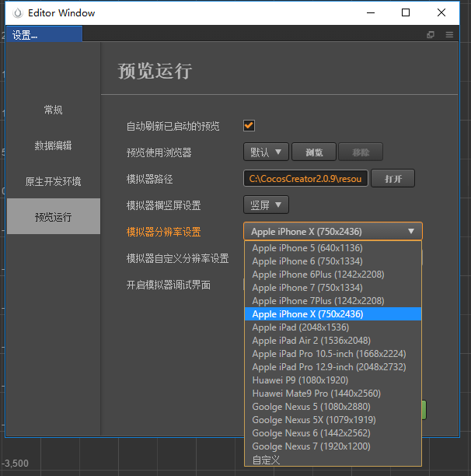Image resolution: width=471 pixels, height=476 pixels.
Task: Close the Editor Window
Action: (x=441, y=12)
